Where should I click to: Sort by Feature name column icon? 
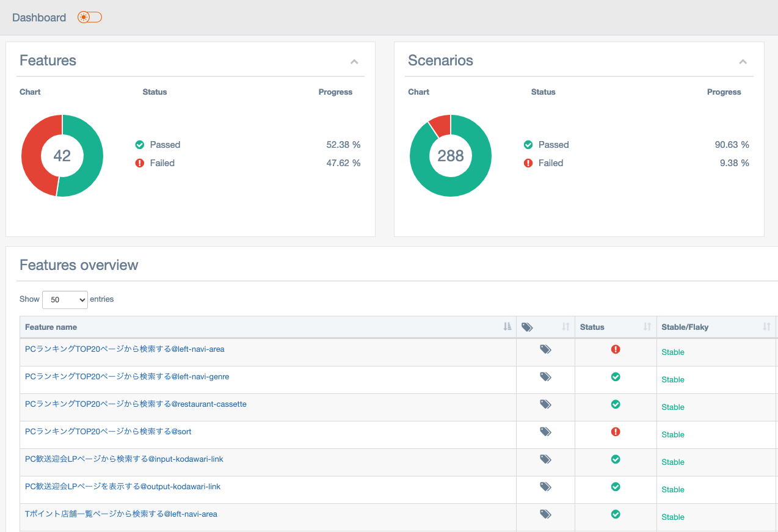click(x=507, y=327)
